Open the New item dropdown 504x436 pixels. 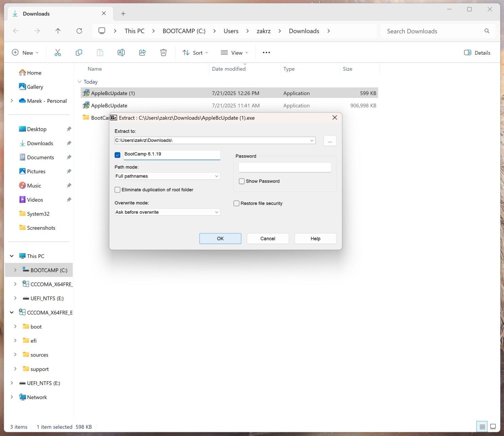click(25, 53)
